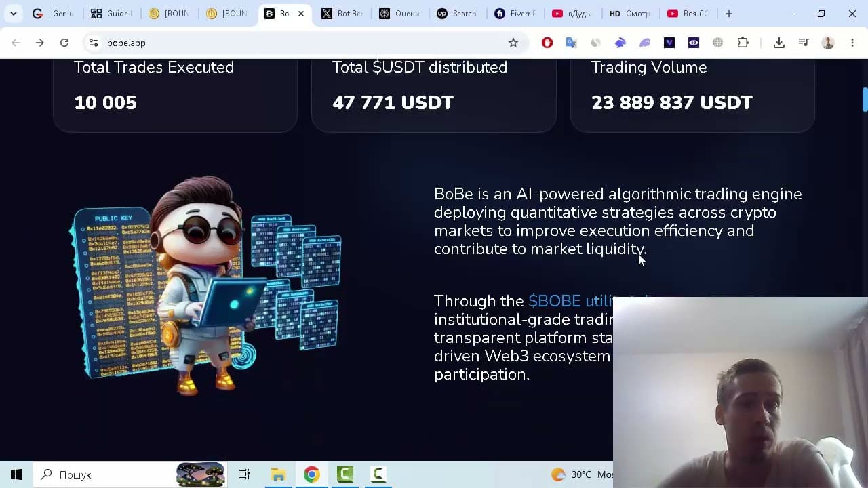868x488 pixels.
Task: Open a new browser tab
Action: coord(729,14)
